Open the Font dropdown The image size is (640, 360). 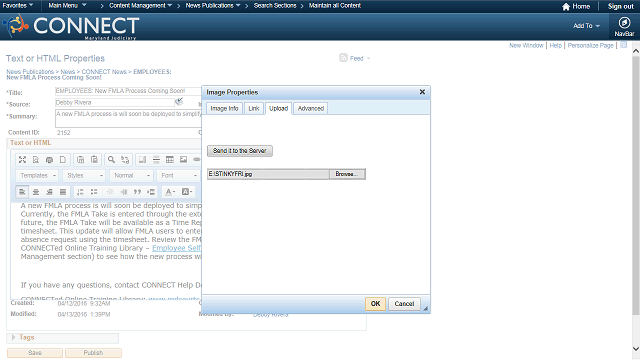click(178, 176)
